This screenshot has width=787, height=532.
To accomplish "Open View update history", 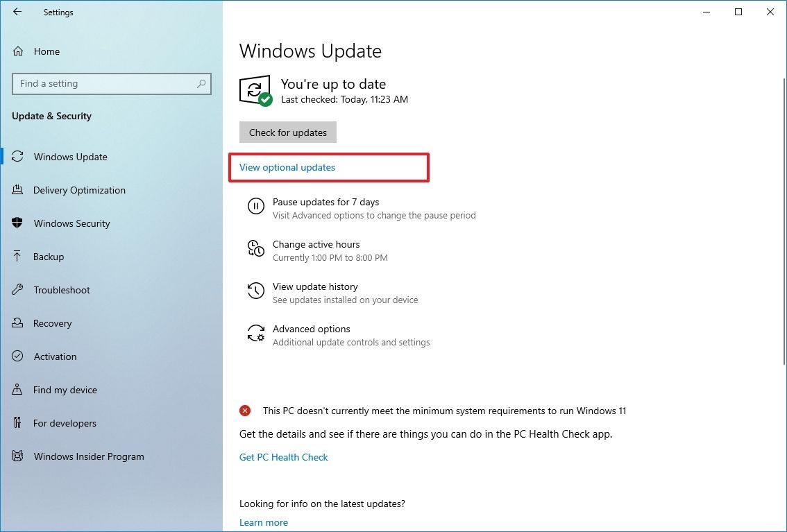I will 315,286.
